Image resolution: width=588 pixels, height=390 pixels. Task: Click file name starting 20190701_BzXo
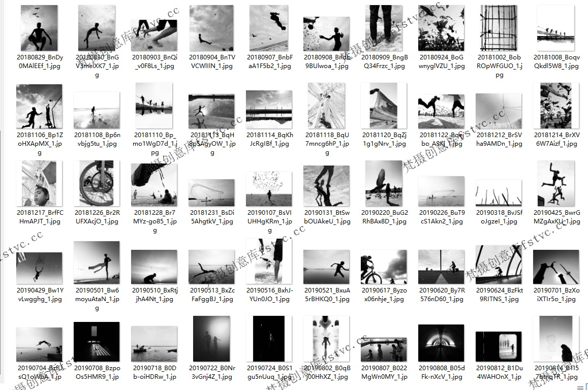(x=556, y=295)
